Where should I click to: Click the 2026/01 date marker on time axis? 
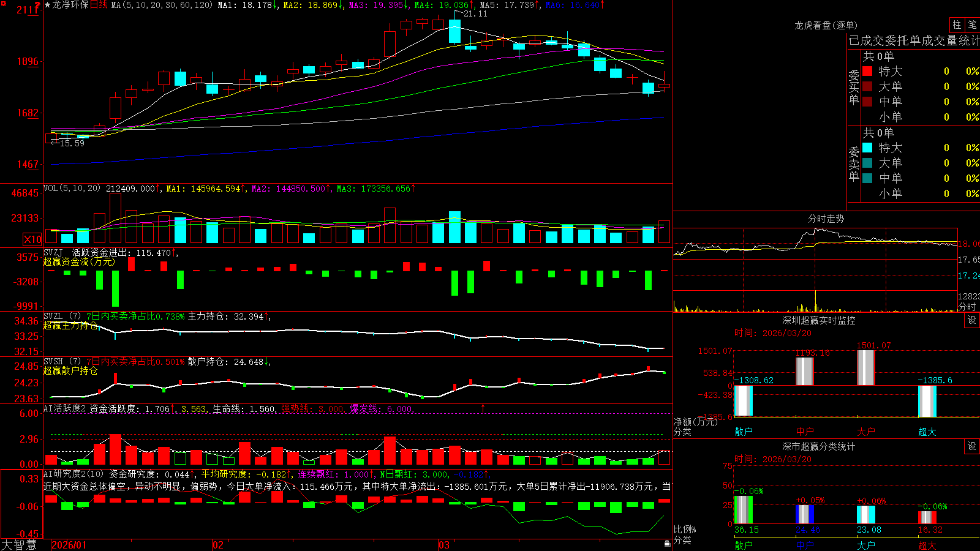tap(69, 545)
